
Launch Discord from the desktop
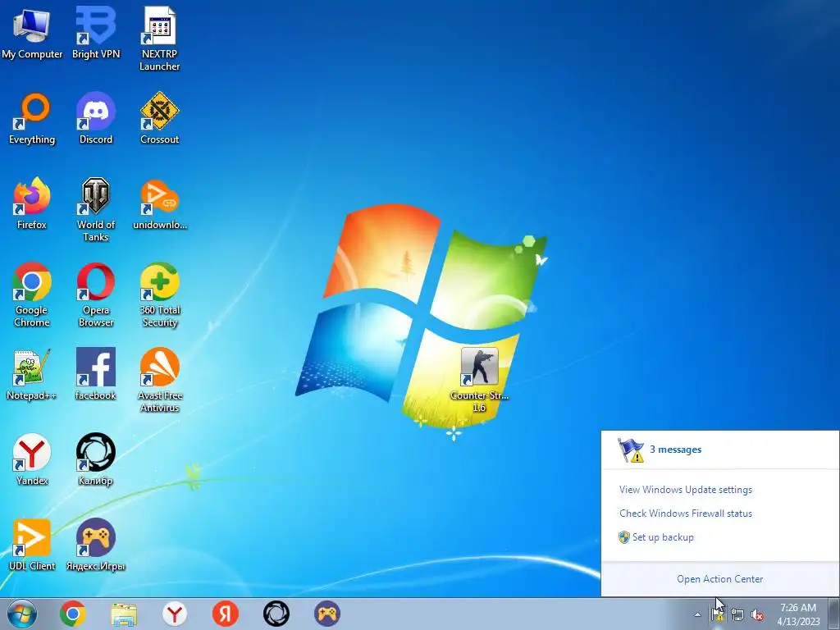(x=96, y=118)
